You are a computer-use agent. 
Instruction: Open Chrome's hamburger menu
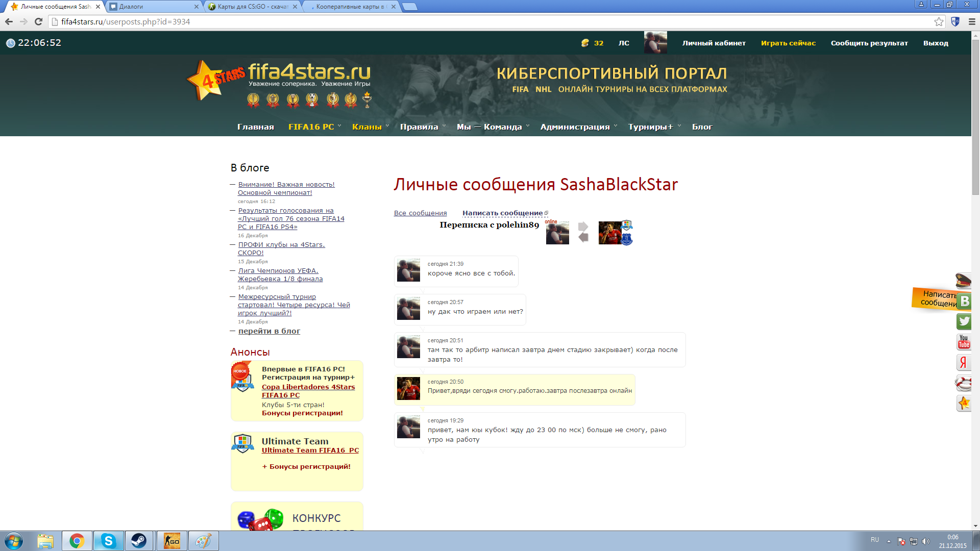[x=972, y=21]
